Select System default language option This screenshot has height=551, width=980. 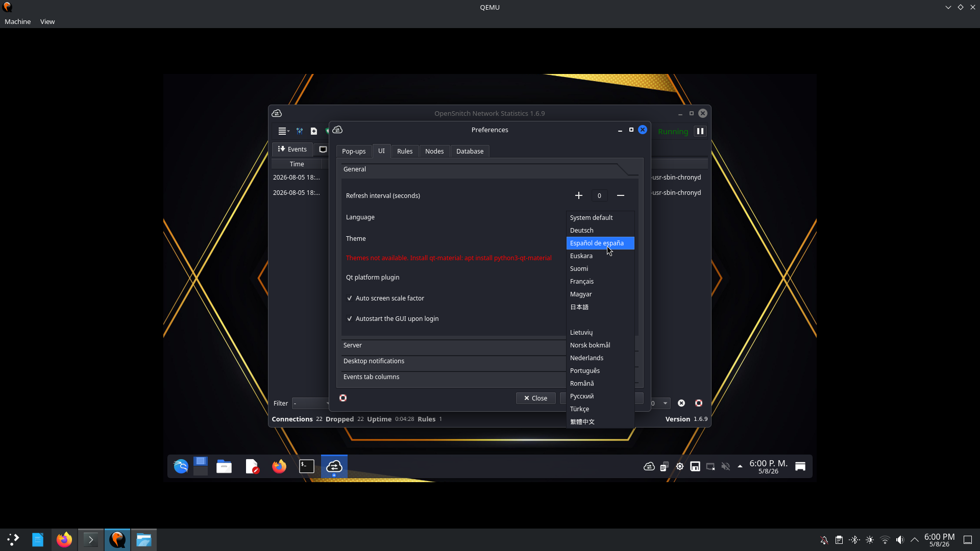(600, 218)
